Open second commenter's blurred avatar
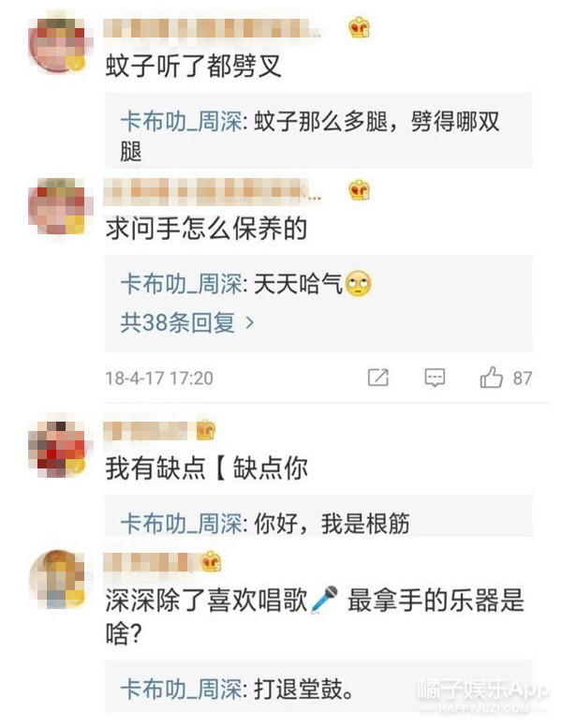 pyautogui.click(x=59, y=207)
